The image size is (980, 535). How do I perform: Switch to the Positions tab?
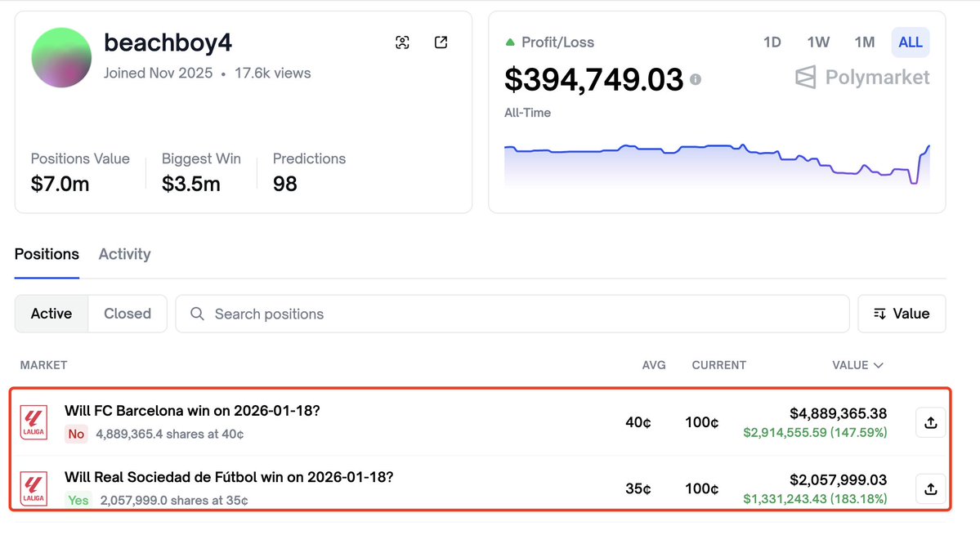[x=47, y=254]
